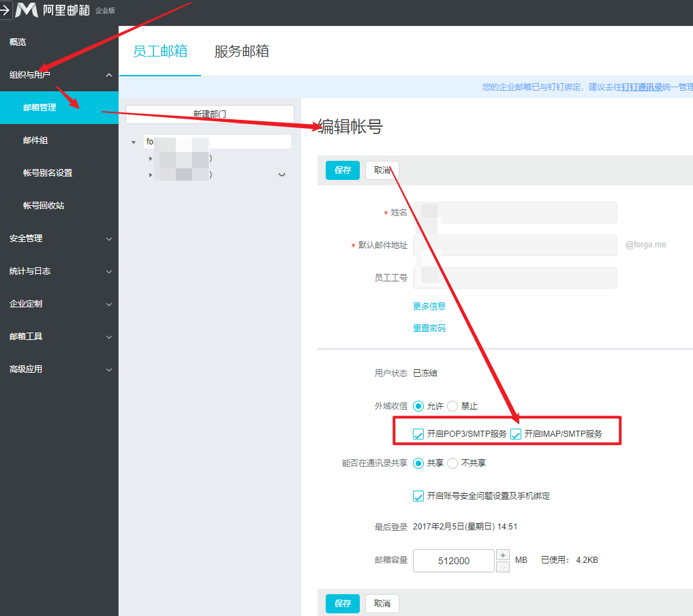Image resolution: width=693 pixels, height=616 pixels.
Task: Click the Alibaba Mail M logo
Action: [27, 10]
